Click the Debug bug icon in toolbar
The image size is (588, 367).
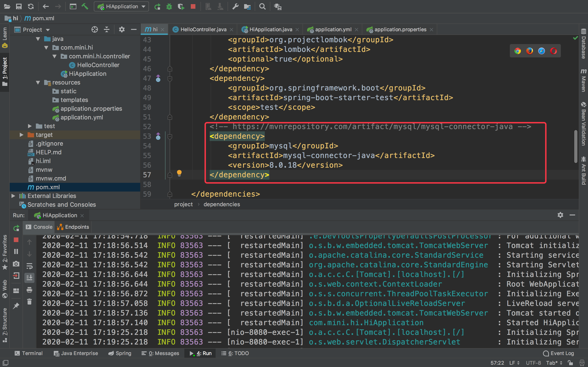point(169,7)
